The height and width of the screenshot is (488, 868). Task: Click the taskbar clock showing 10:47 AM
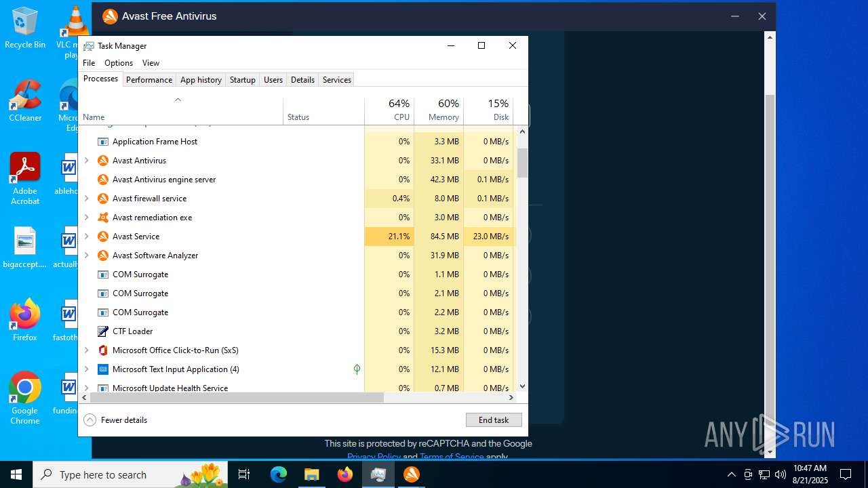810,474
